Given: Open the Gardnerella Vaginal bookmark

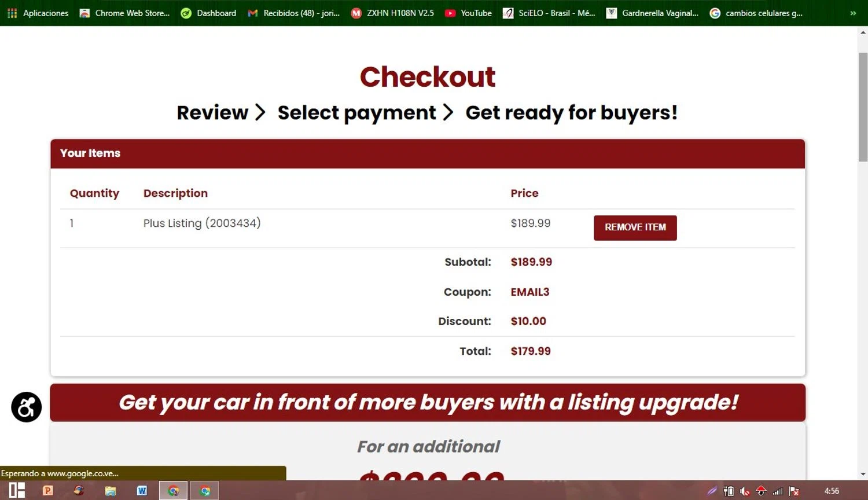Looking at the screenshot, I should click(652, 13).
